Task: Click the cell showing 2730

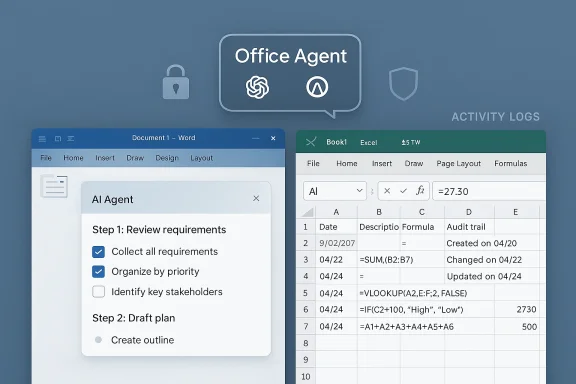Action: click(516, 310)
